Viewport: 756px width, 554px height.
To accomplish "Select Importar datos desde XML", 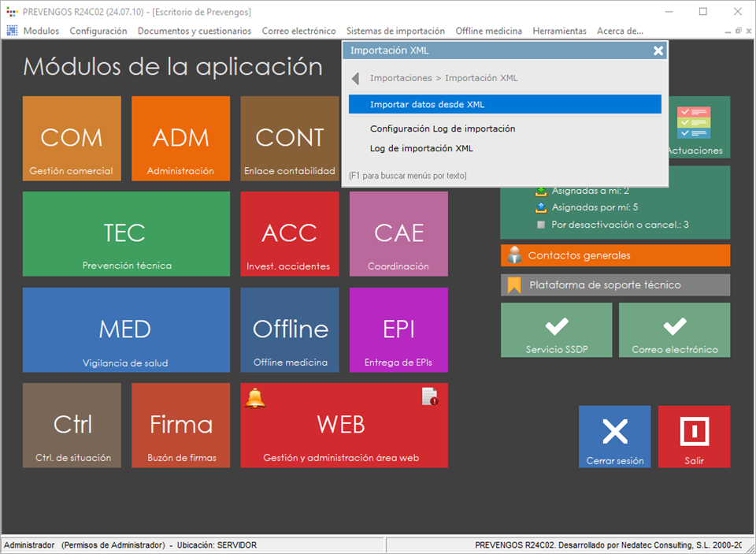I will coord(504,104).
